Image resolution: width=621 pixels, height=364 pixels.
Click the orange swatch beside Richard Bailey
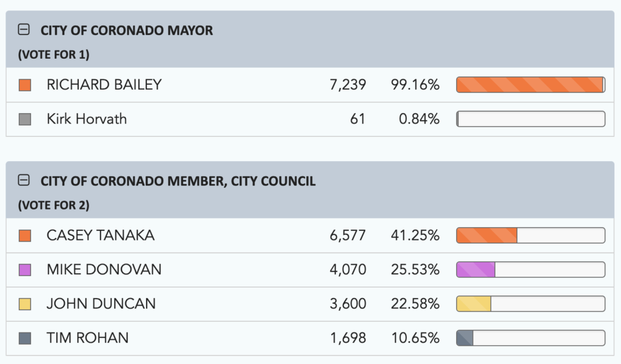click(x=25, y=85)
